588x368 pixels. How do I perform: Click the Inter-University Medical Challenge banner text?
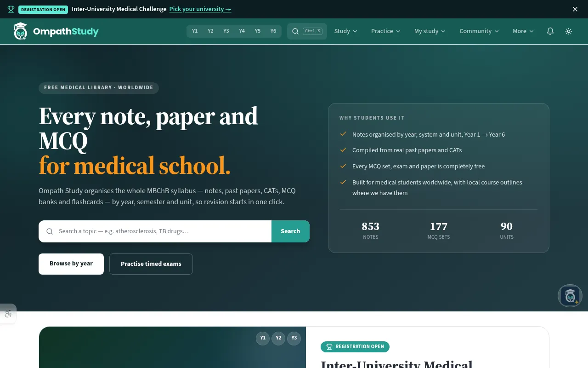[119, 9]
